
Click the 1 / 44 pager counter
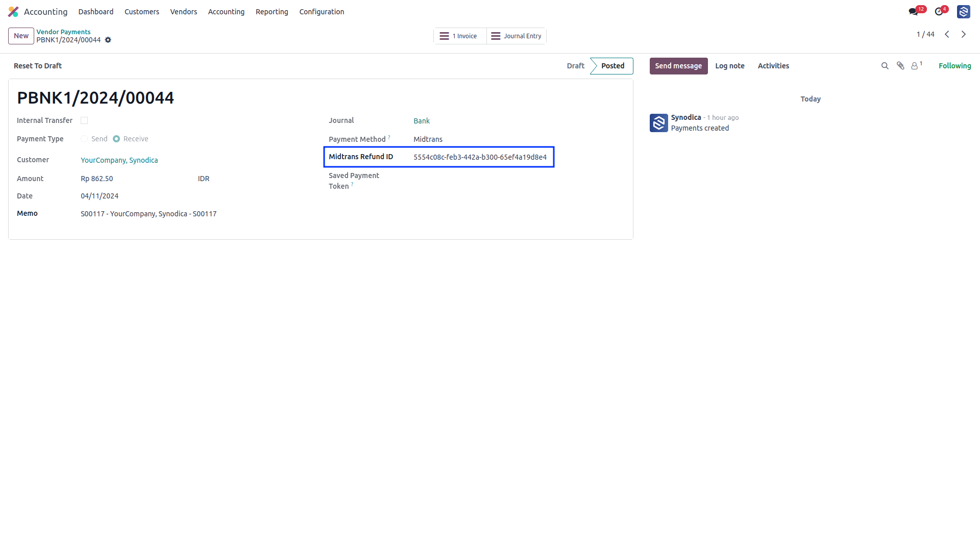click(x=925, y=35)
